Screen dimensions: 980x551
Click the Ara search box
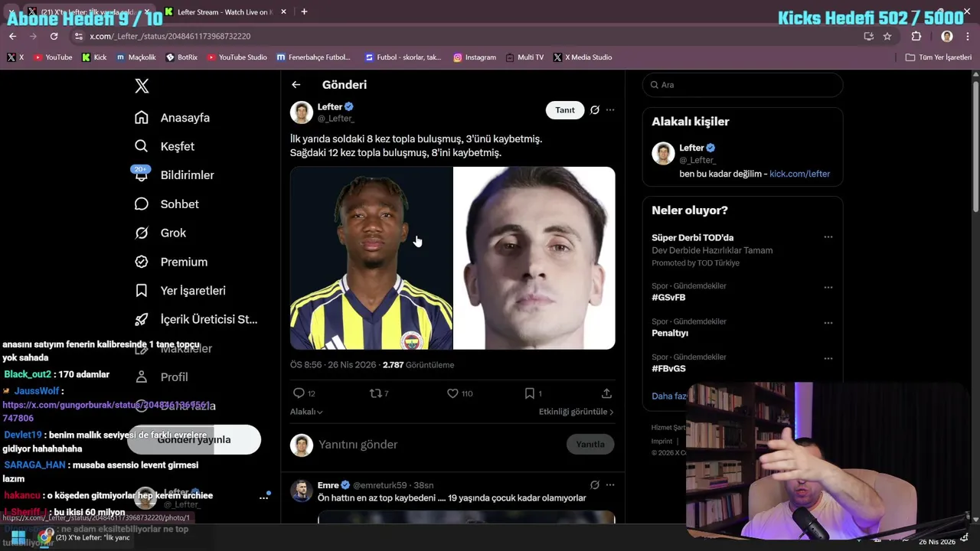pyautogui.click(x=743, y=85)
